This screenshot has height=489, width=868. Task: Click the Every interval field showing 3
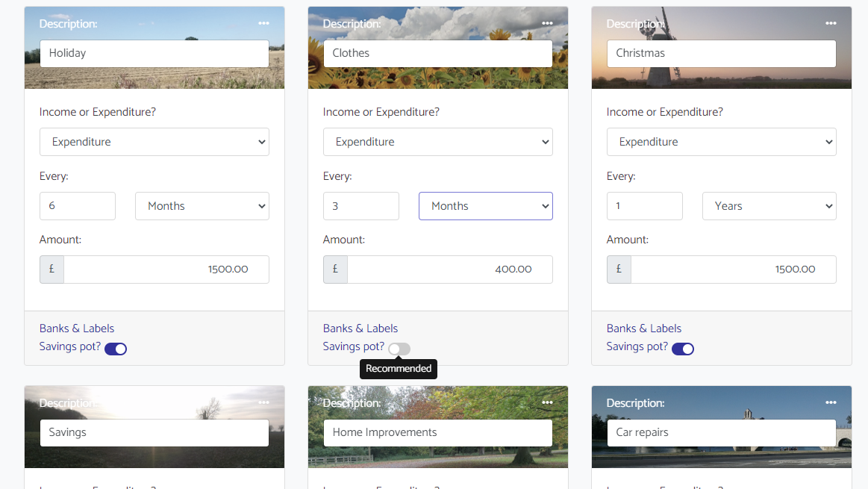pyautogui.click(x=361, y=206)
